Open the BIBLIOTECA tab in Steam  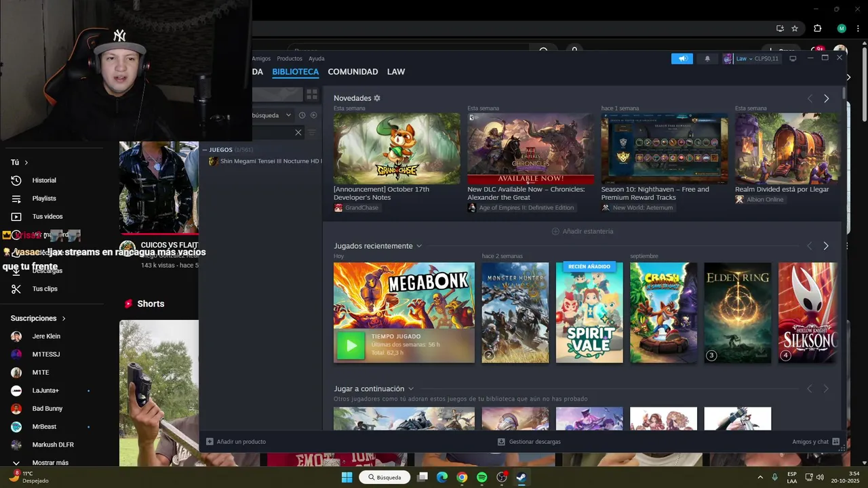(x=295, y=72)
